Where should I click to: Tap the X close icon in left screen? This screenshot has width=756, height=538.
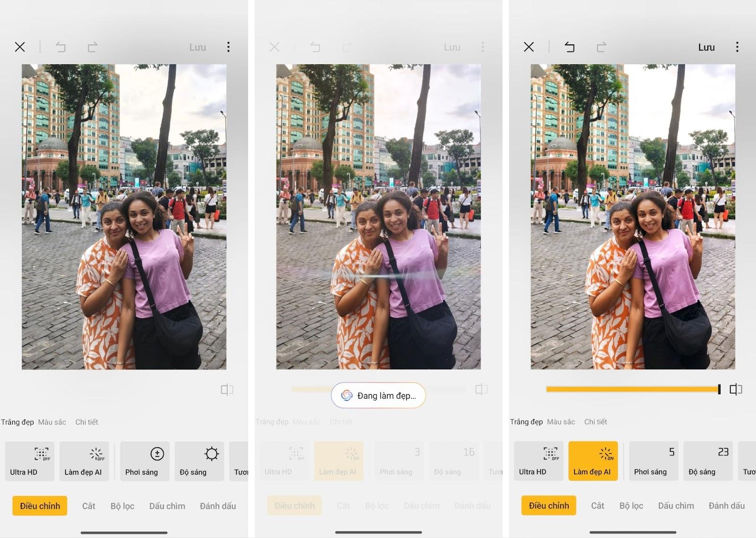20,47
